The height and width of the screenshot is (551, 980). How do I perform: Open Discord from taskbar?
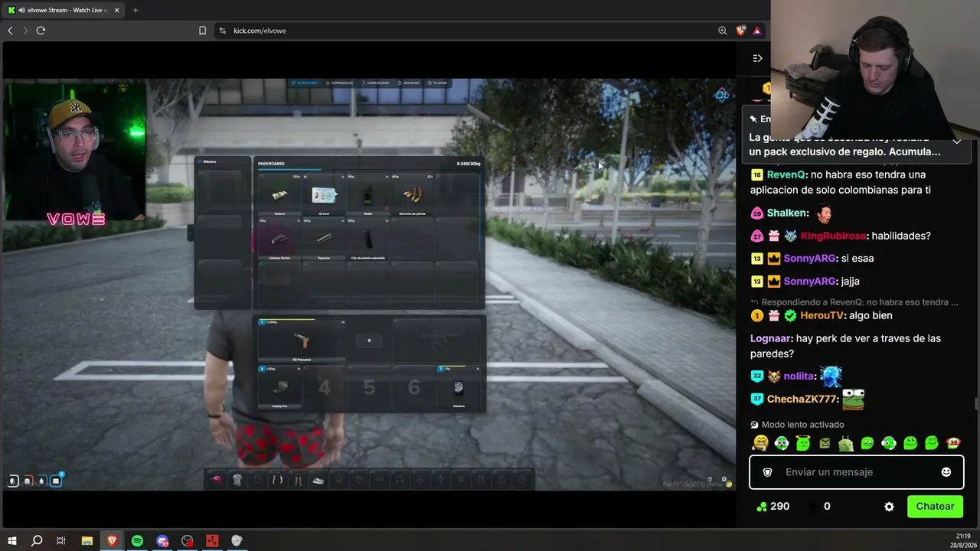coord(162,541)
